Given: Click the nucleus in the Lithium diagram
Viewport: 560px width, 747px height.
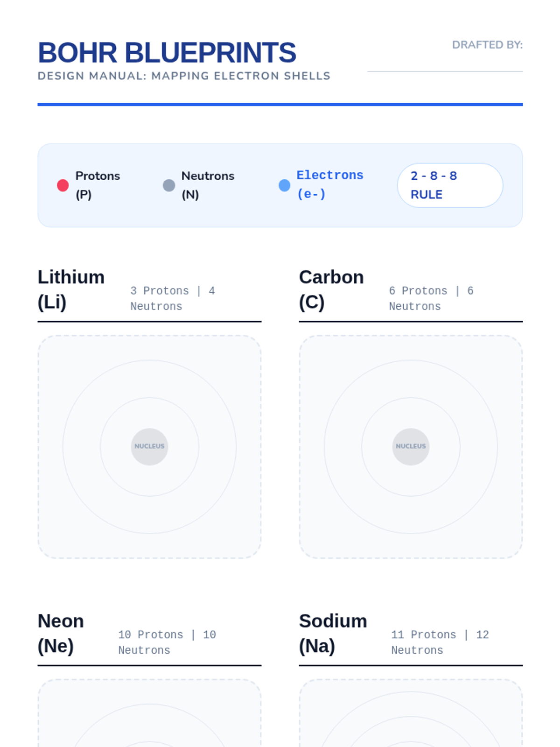Looking at the screenshot, I should tap(149, 446).
